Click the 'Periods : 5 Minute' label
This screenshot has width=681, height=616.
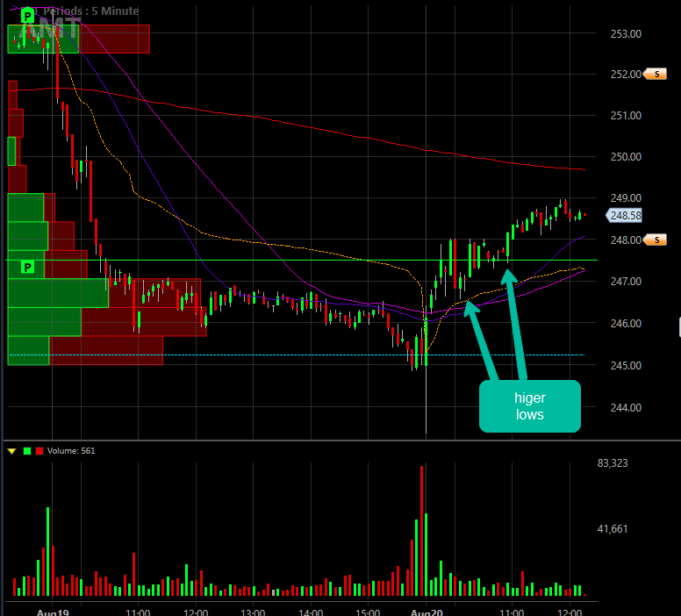coord(90,11)
